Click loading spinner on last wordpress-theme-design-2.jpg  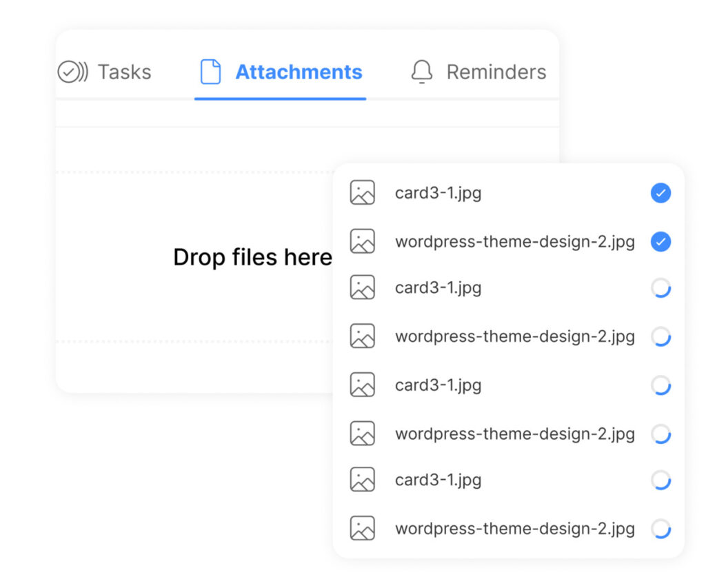point(660,529)
